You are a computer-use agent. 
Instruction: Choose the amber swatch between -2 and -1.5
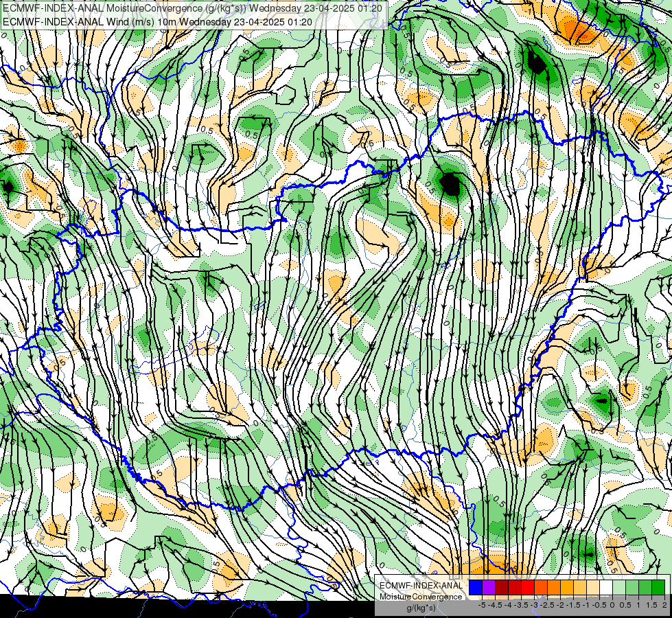567,587
